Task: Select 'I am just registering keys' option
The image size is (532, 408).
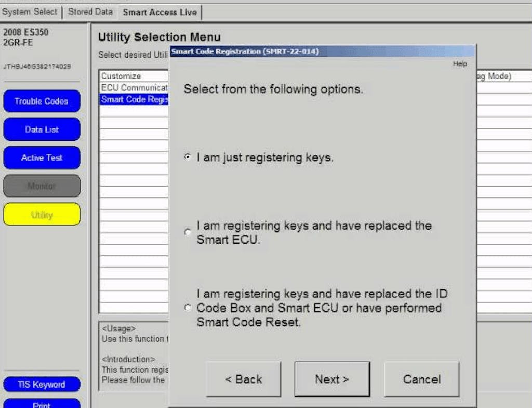Action: pos(188,157)
